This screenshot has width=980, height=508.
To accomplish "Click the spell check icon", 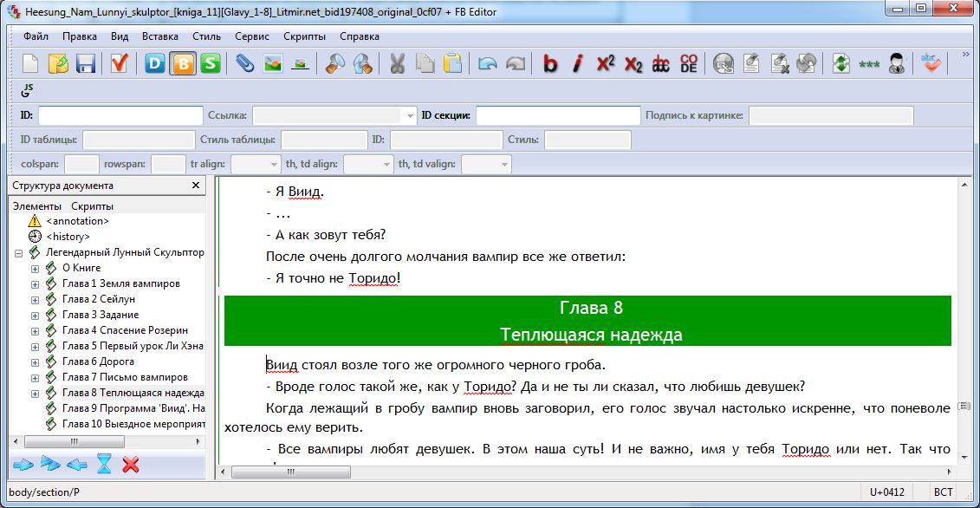I will (x=931, y=63).
